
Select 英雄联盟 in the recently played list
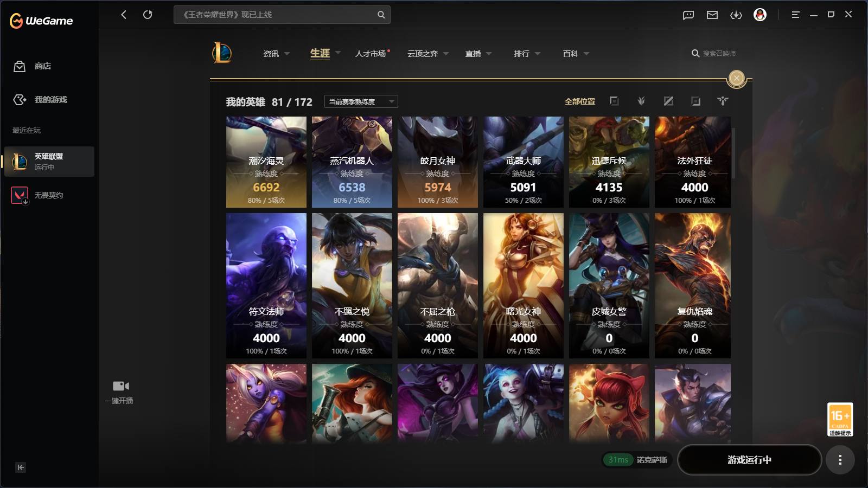49,162
